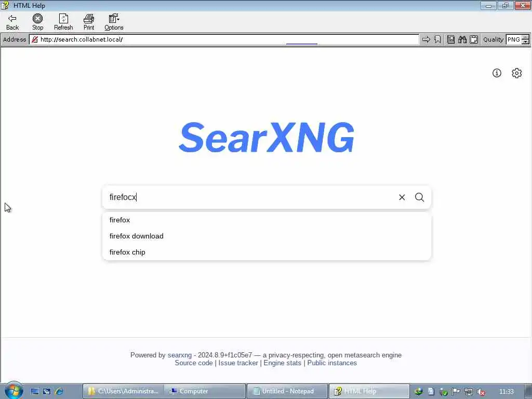Open SearXNG preferences gear icon
Viewport: 532px width, 399px height.
517,73
